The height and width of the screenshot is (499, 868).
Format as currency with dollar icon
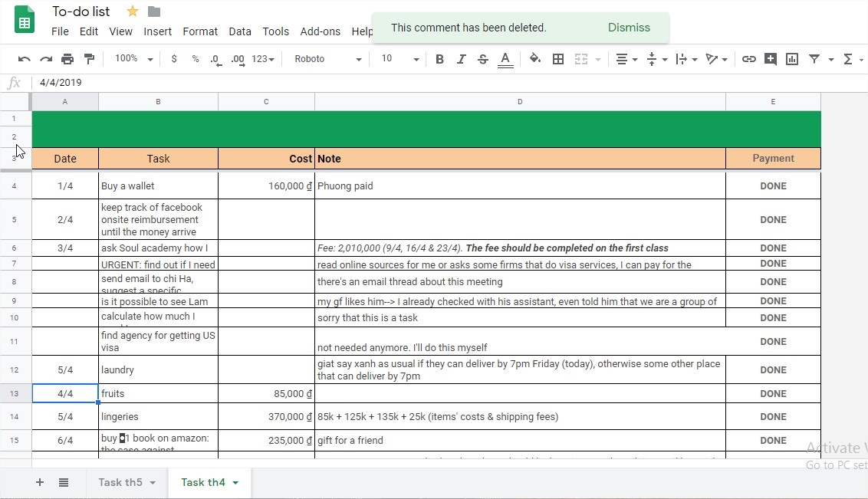tap(174, 59)
